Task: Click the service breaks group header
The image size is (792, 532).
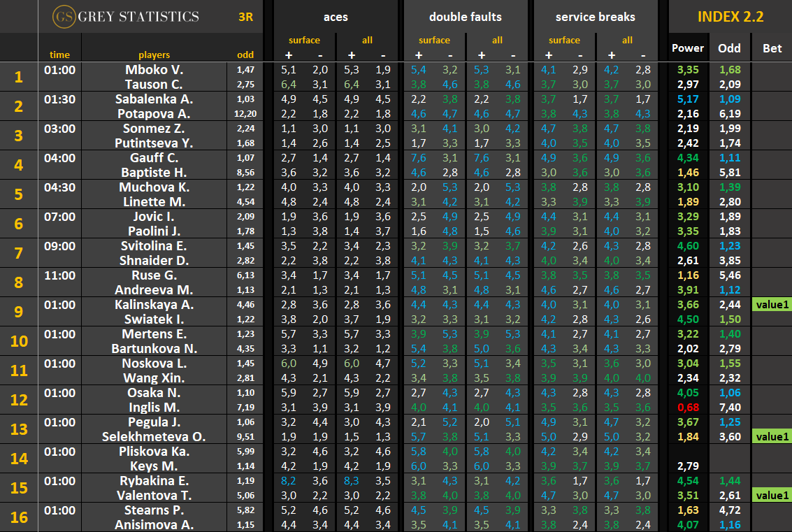Action: 596,17
